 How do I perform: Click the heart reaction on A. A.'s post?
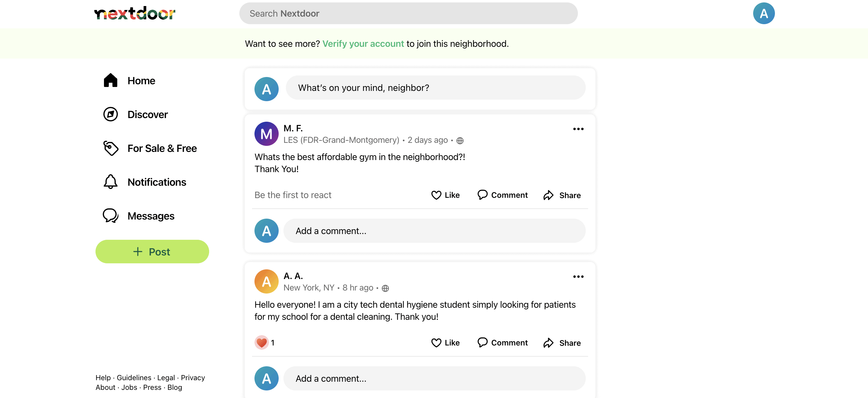click(x=261, y=343)
